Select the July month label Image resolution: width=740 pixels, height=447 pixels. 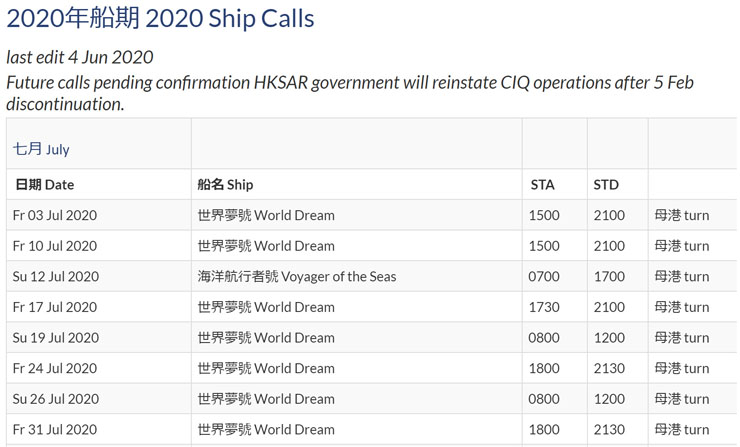tap(41, 149)
